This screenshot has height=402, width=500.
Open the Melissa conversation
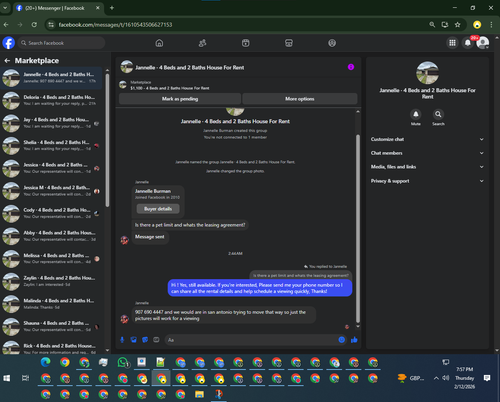[x=52, y=259]
